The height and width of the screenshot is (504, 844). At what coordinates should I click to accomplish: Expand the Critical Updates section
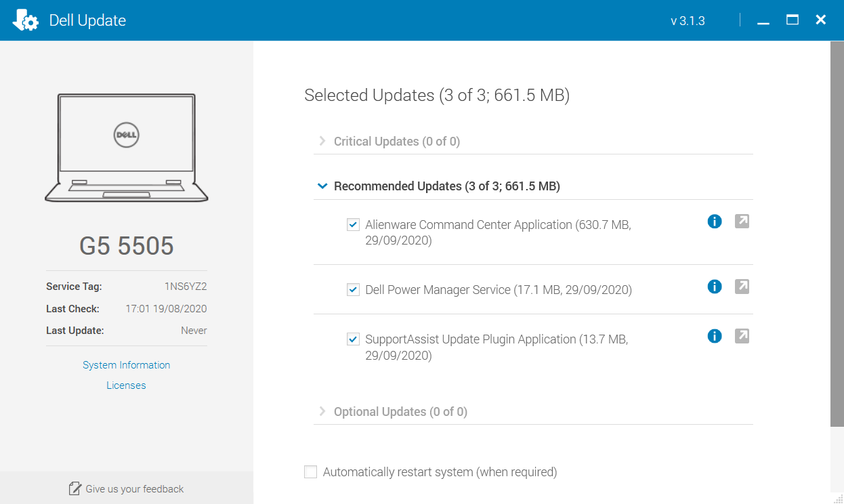322,141
